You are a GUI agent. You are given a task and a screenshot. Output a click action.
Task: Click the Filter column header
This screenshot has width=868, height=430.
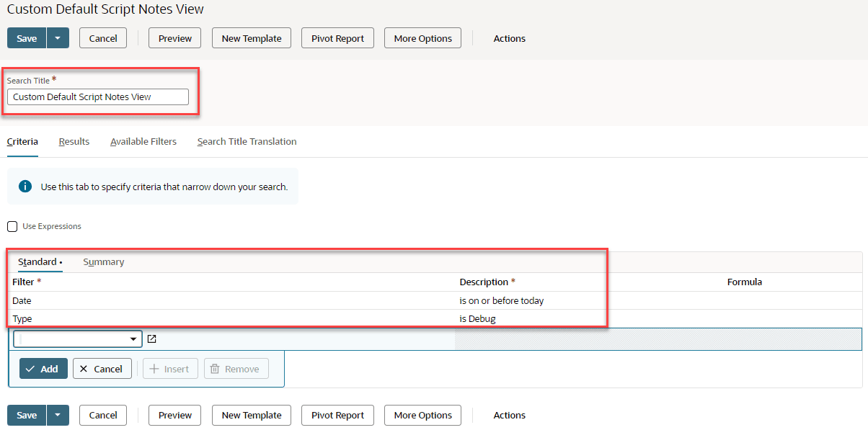click(27, 282)
